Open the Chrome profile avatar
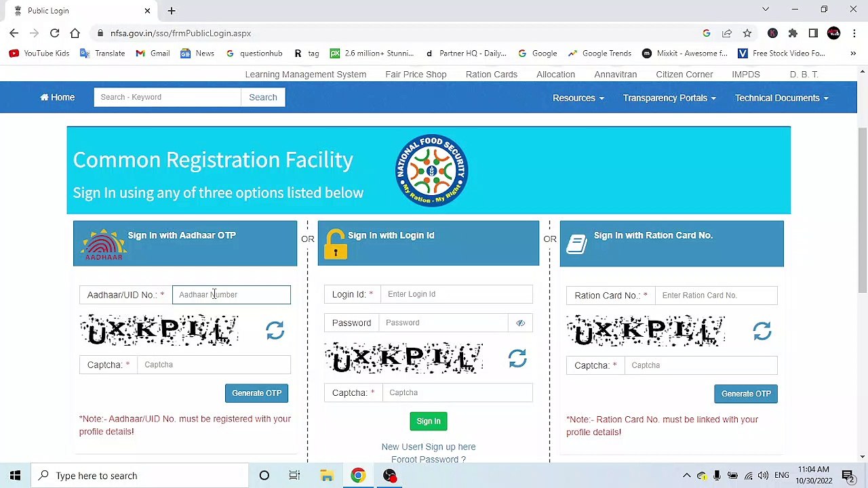 (833, 33)
